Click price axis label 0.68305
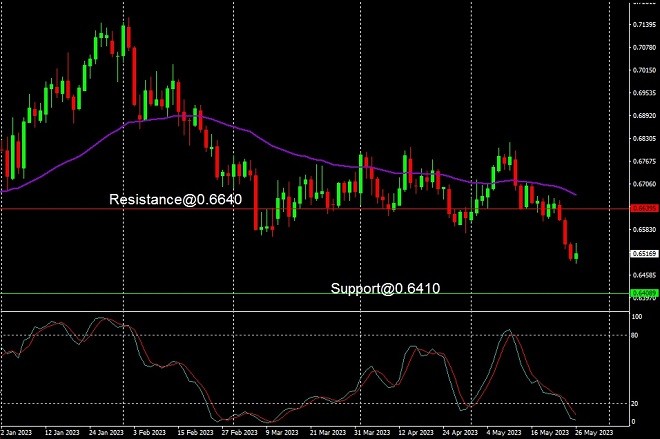Screen dimensions: 660x439 (644, 138)
